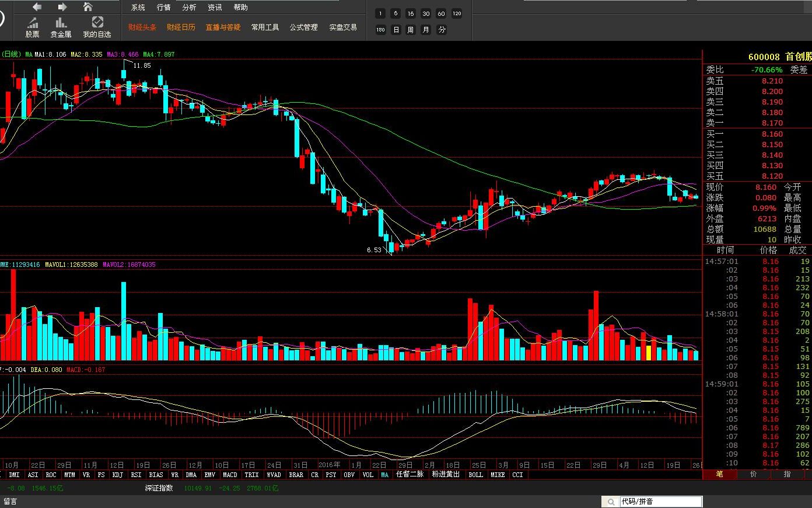Switch to 120-minute chart period
This screenshot has width=812, height=508.
click(457, 13)
